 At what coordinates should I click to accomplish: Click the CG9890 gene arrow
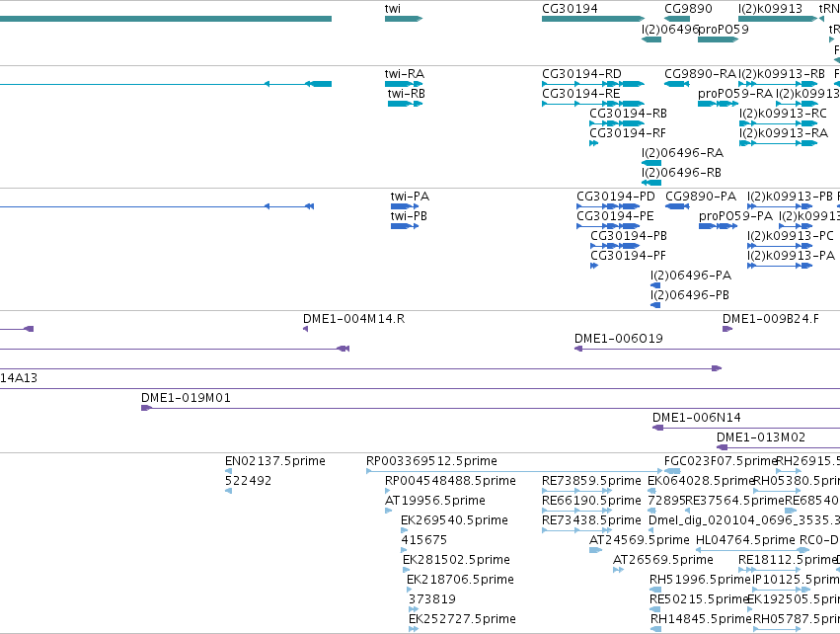tap(676, 19)
